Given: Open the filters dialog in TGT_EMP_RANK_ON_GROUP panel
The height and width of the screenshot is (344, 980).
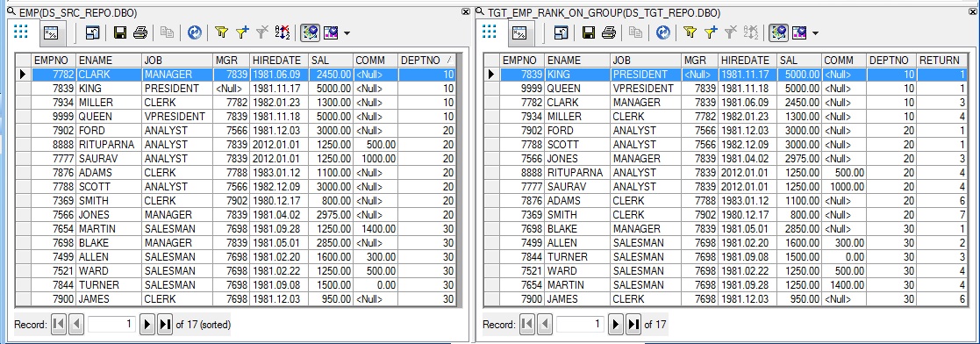Looking at the screenshot, I should [690, 32].
